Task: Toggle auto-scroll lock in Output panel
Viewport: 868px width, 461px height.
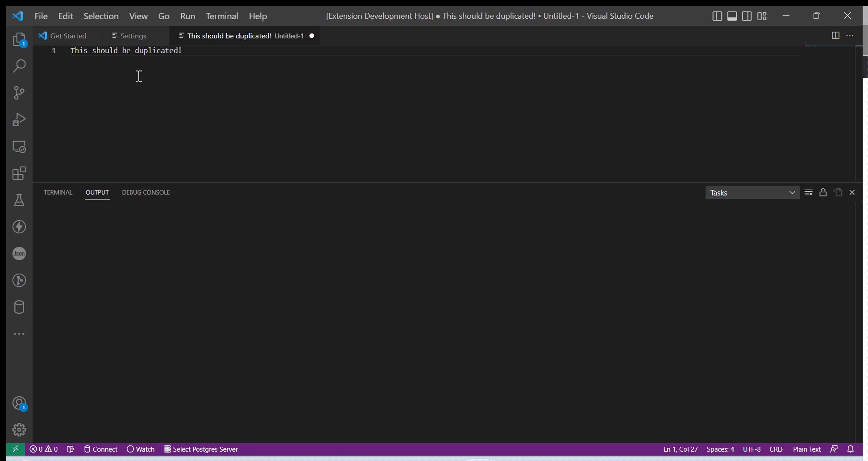Action: click(823, 192)
